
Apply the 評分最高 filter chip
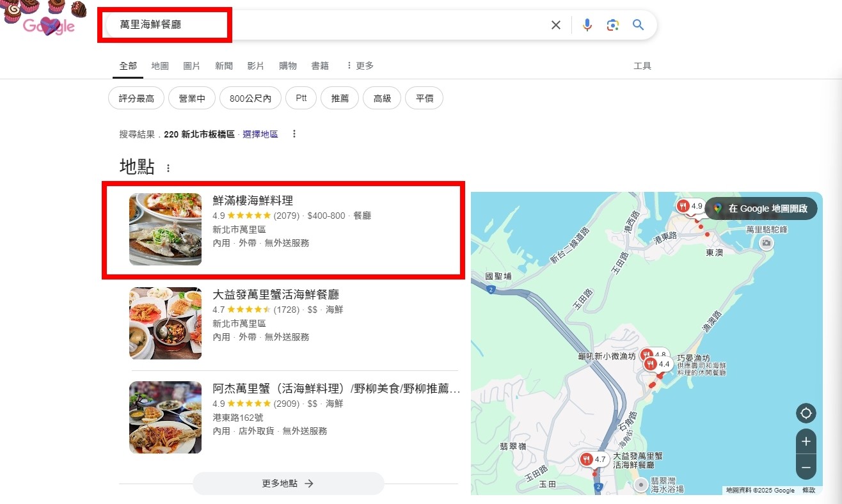pos(136,98)
